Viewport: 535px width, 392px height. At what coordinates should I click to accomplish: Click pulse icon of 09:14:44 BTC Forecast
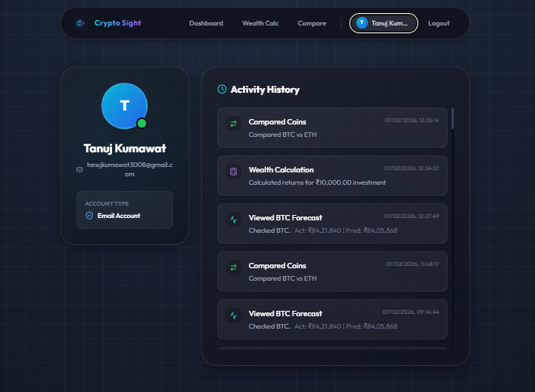pyautogui.click(x=233, y=315)
